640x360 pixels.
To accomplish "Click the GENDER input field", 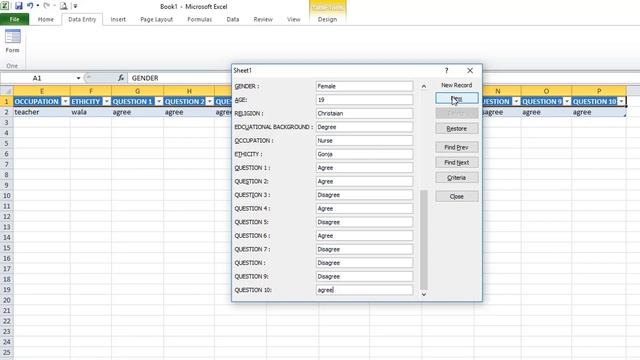I will pyautogui.click(x=364, y=86).
